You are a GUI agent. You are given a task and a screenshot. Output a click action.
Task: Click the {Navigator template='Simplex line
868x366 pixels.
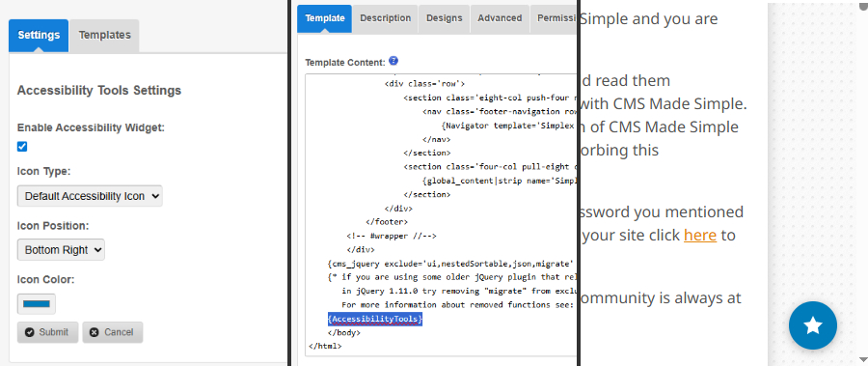(508, 126)
